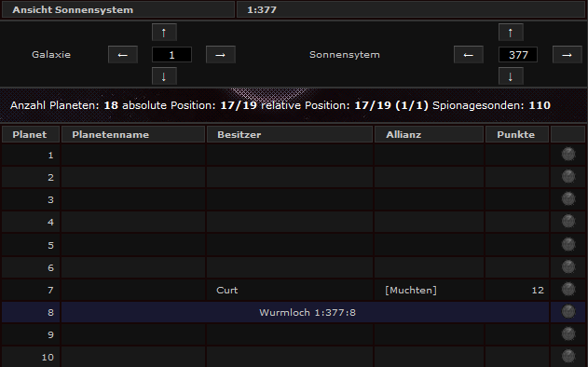Viewport: 588px width, 367px height.
Task: Go to previous galaxy with left arrow
Action: (123, 55)
